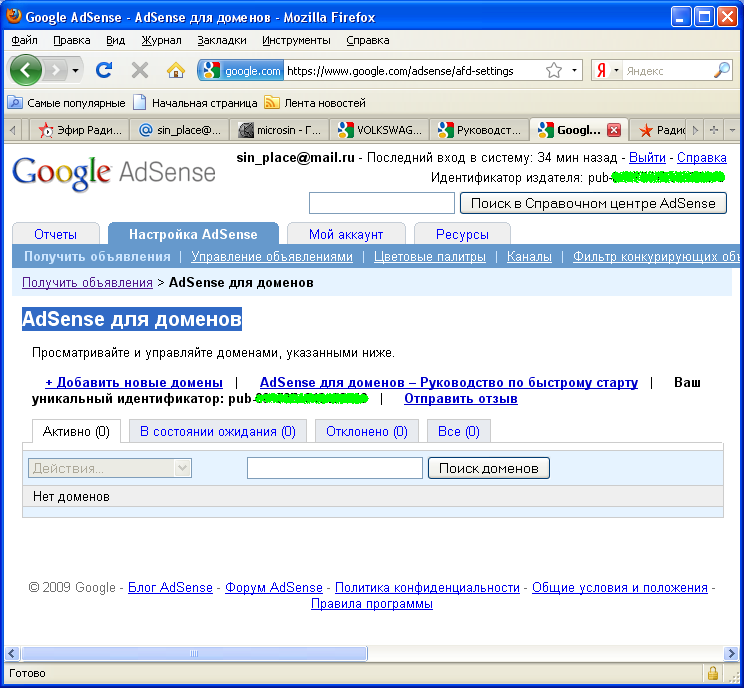Open the Закладки menu
This screenshot has height=688, width=744.
tap(222, 40)
